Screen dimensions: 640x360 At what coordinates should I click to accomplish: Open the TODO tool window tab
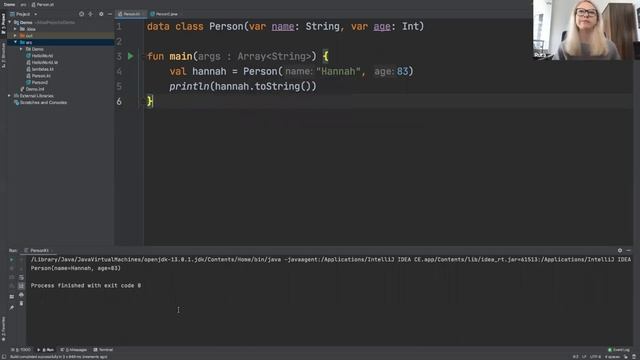21,350
